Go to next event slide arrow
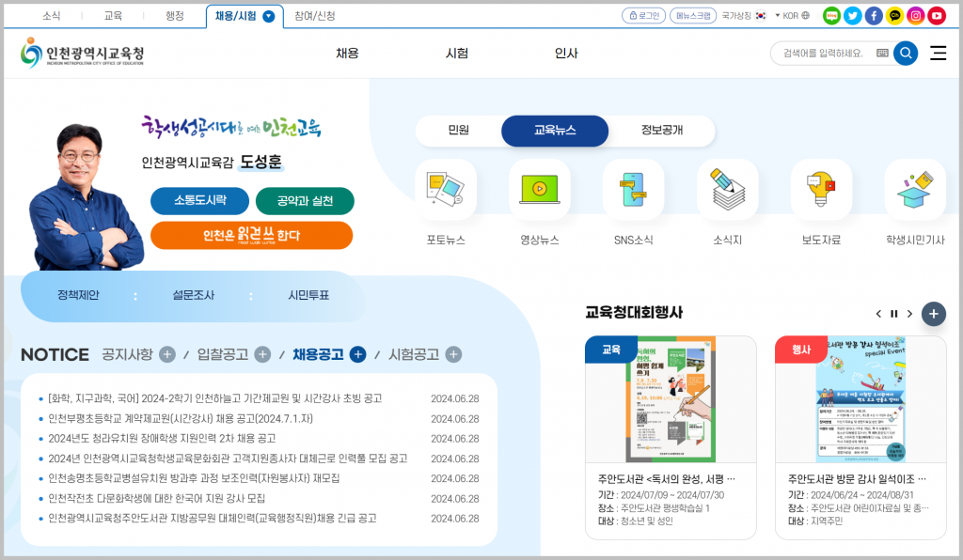 pyautogui.click(x=909, y=314)
